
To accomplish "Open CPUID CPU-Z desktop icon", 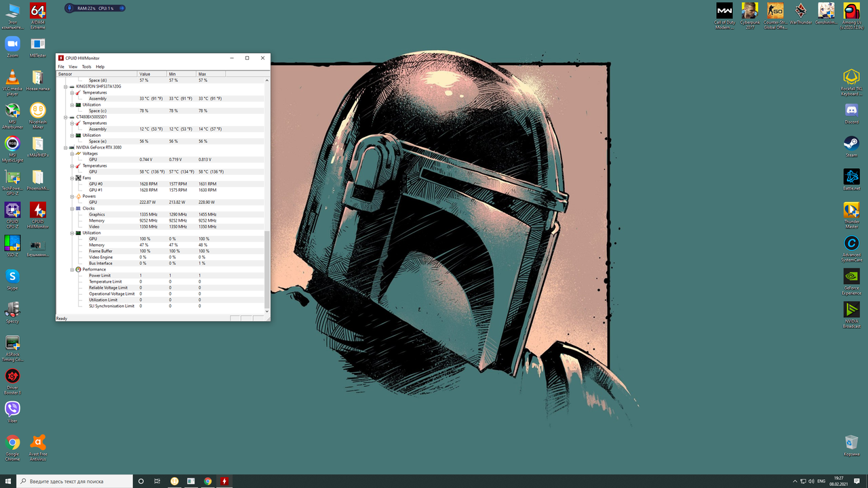I will point(12,216).
